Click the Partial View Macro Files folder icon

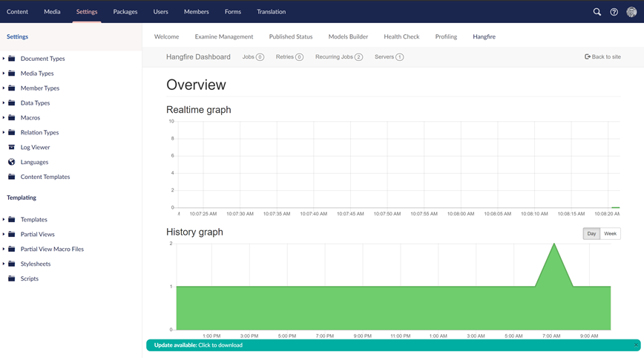[12, 249]
